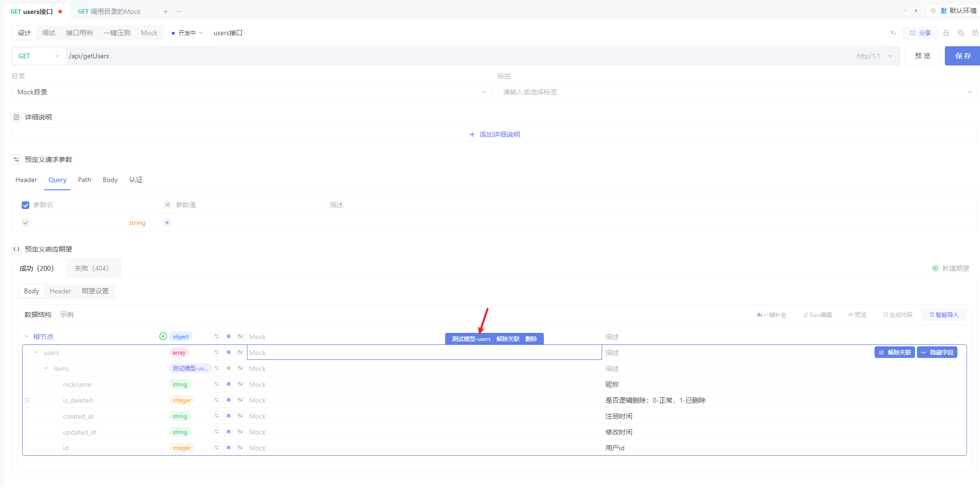
Task: Collapse the 根节点 root node
Action: click(26, 336)
